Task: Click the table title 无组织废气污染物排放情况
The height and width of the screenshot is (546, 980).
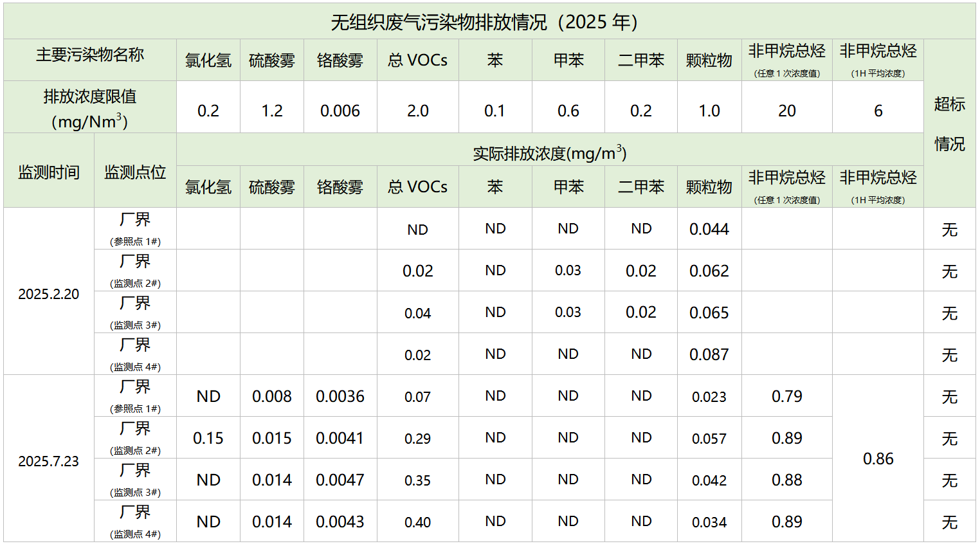Action: point(484,22)
